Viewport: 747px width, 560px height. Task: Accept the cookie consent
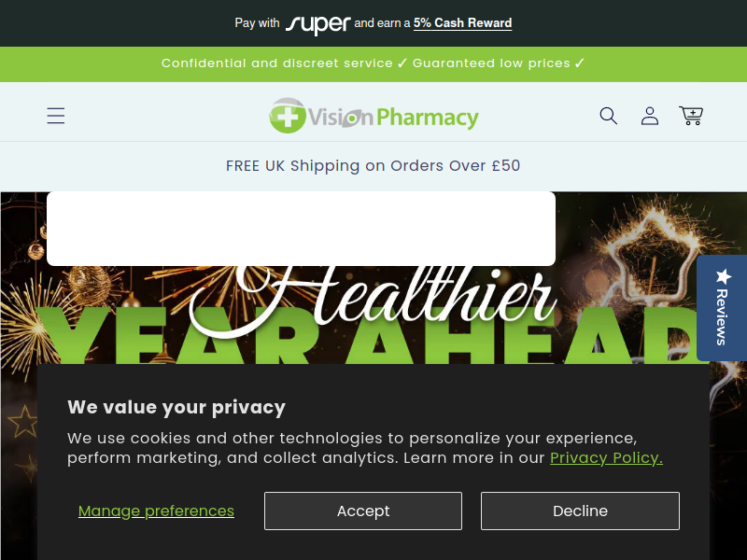(x=363, y=511)
